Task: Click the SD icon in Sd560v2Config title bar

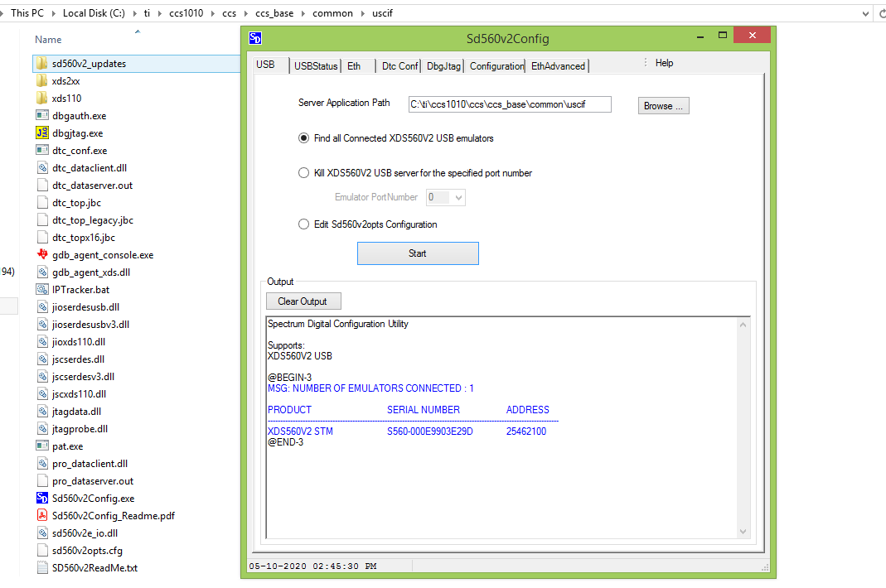Action: pyautogui.click(x=255, y=38)
